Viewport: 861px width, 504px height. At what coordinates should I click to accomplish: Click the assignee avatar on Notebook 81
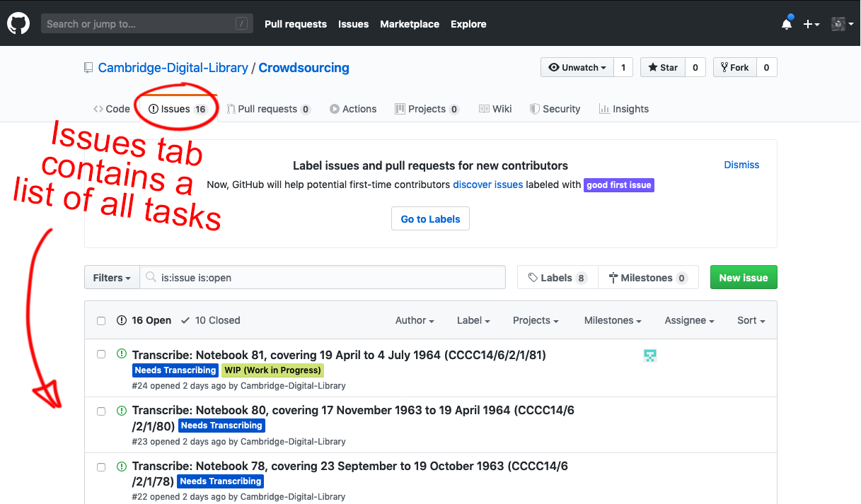coord(650,356)
